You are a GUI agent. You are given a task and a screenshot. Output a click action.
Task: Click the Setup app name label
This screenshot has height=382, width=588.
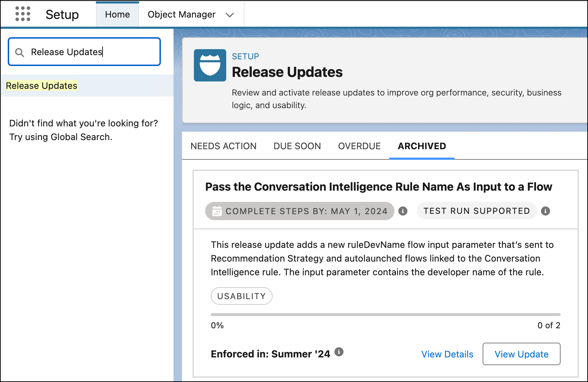point(62,14)
